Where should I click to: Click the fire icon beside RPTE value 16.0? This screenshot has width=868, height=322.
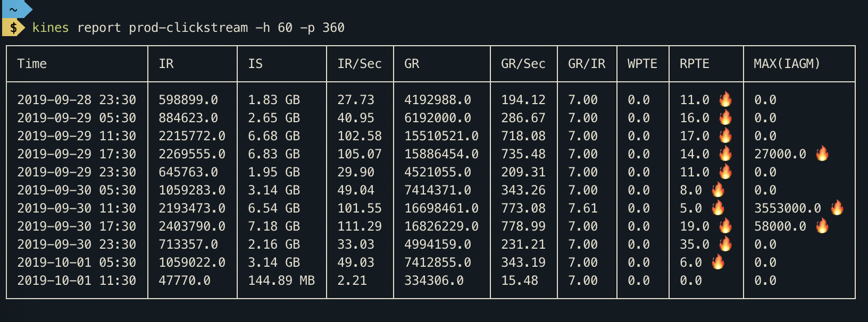[725, 117]
